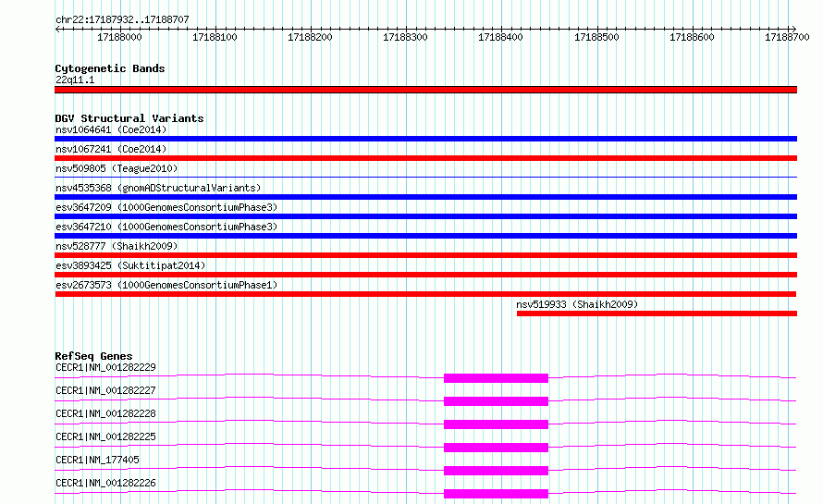Screen dimensions: 823x504
Task: Select the magenta exon of NM_001282229
Action: pos(496,378)
